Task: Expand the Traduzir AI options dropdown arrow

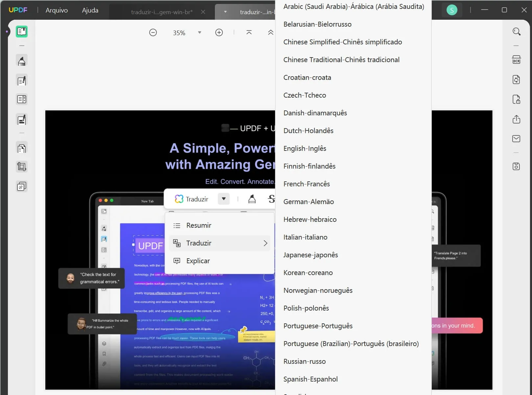Action: point(224,199)
